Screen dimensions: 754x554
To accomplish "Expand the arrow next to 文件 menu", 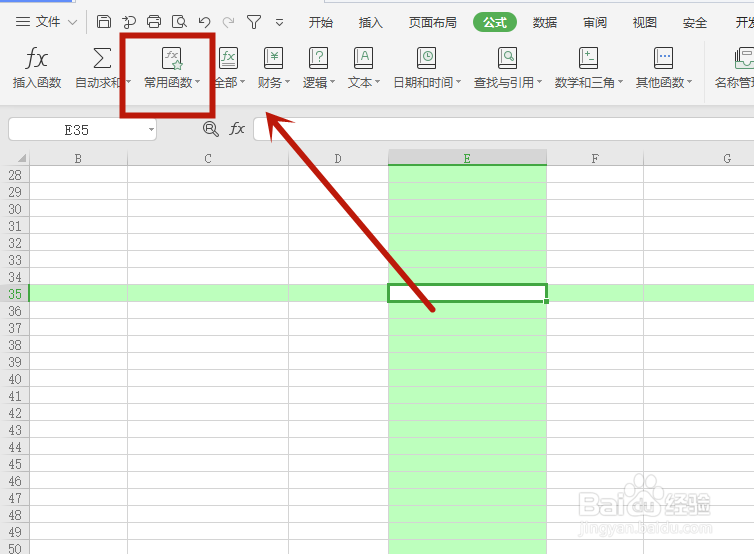I will 72,22.
